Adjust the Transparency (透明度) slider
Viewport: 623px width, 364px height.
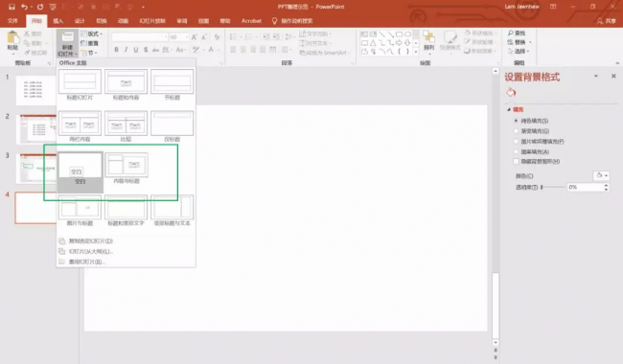click(542, 187)
